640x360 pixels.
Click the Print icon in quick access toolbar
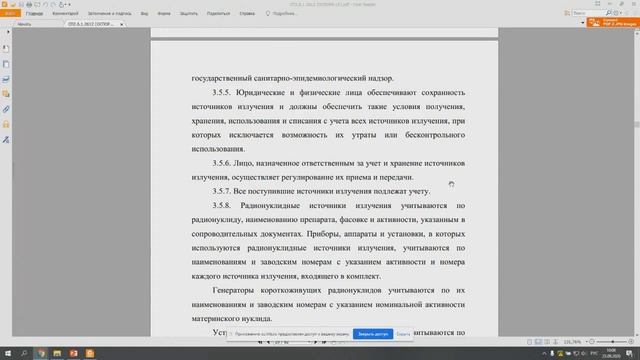[x=29, y=4]
